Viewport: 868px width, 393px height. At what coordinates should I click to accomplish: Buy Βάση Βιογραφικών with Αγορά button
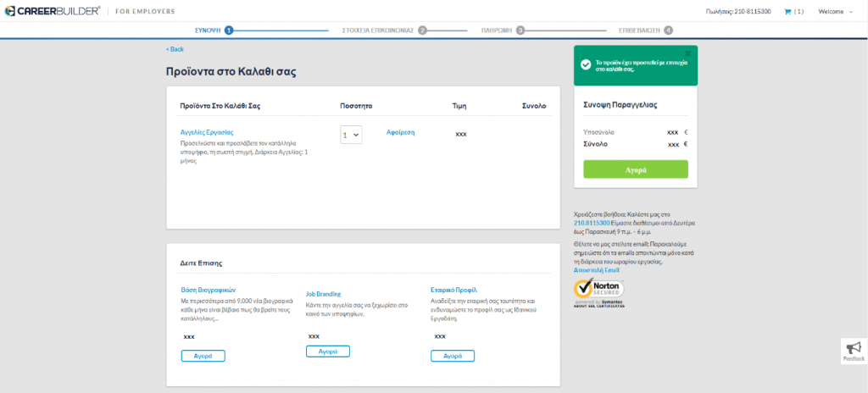(203, 356)
